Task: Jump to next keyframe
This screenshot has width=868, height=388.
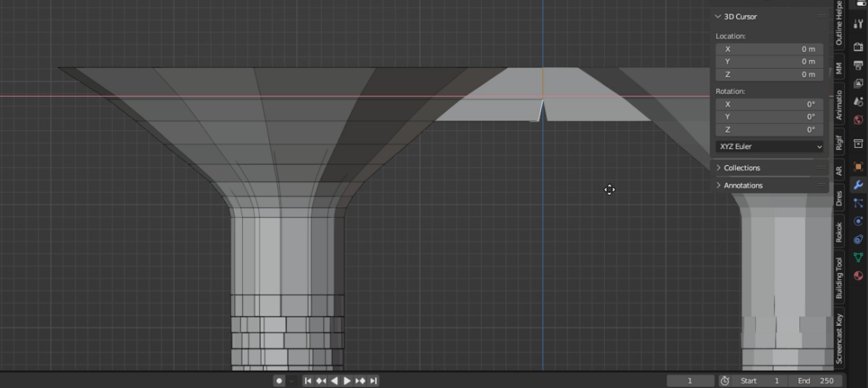Action: tap(360, 381)
